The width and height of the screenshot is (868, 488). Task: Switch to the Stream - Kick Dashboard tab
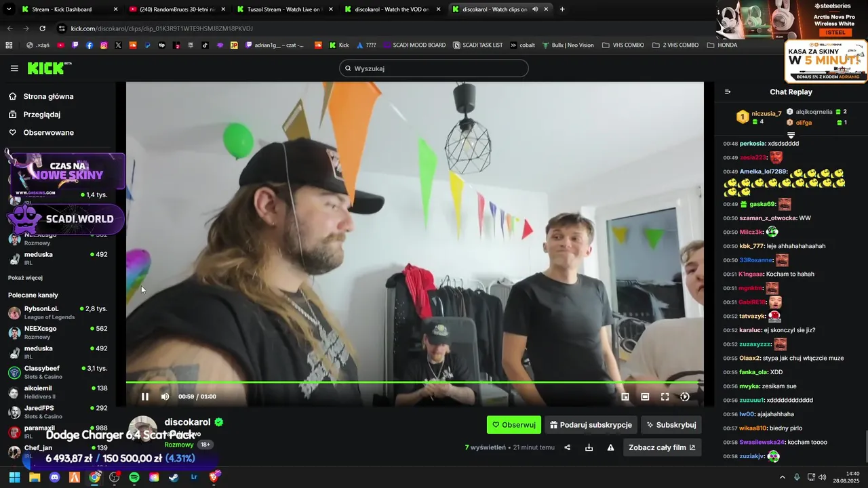point(68,9)
